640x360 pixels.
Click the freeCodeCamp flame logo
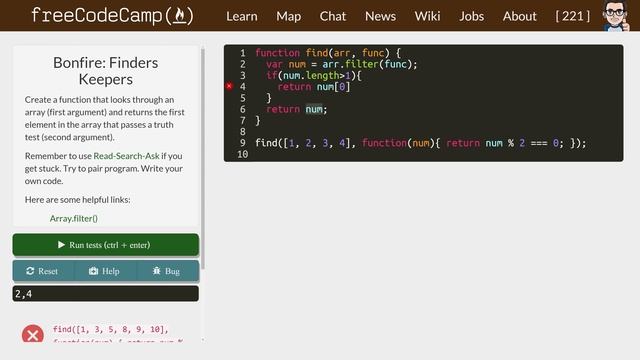point(180,16)
